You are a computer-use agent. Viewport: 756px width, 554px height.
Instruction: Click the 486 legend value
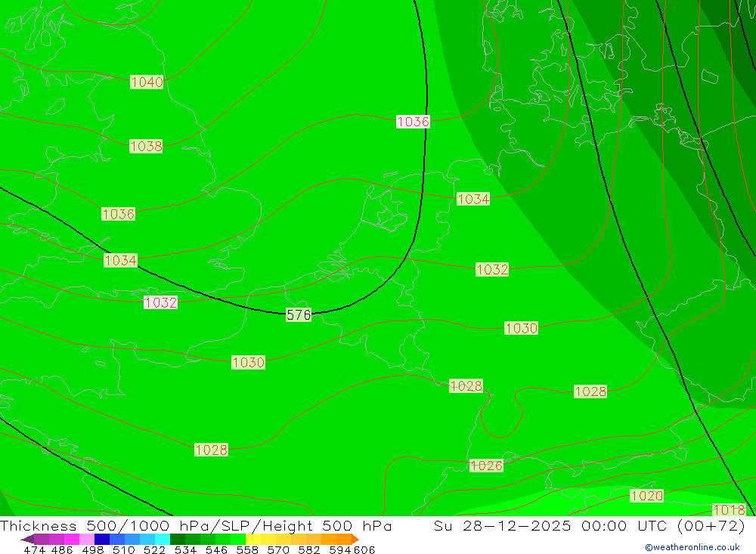(62, 549)
